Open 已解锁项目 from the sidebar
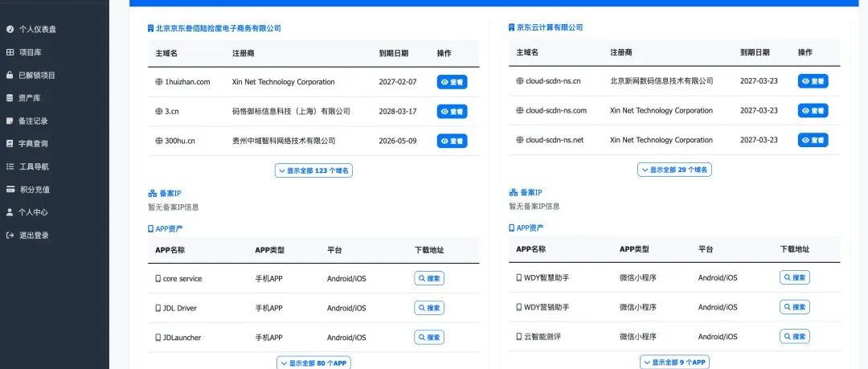This screenshot has width=868, height=369. point(31,75)
